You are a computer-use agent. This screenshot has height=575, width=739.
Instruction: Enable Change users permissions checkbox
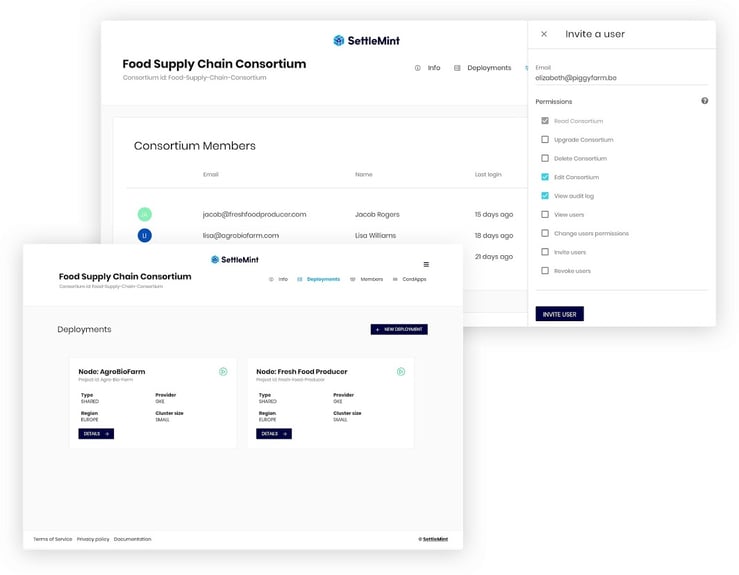(x=545, y=233)
